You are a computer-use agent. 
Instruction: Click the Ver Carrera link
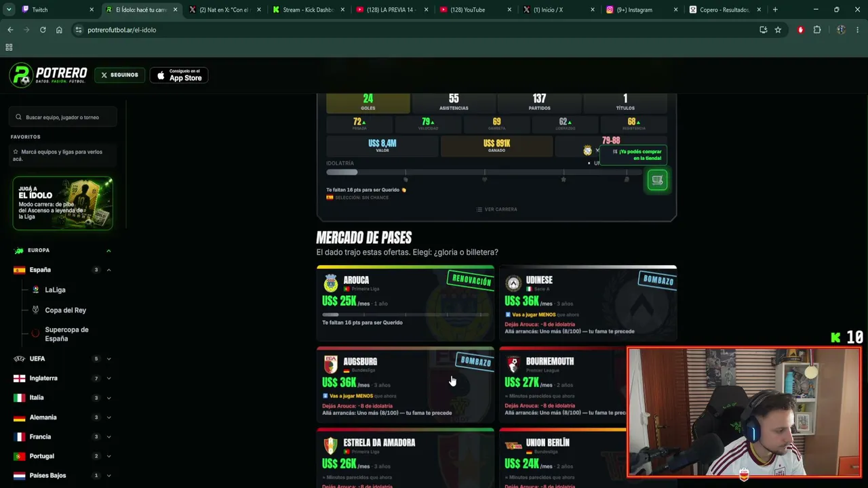click(x=496, y=209)
